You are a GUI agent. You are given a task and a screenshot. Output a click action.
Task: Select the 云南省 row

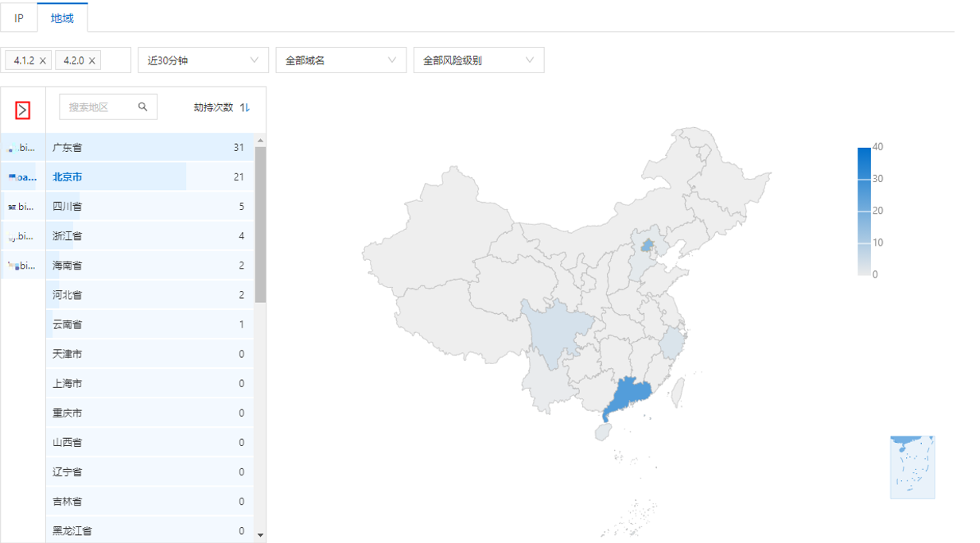point(150,324)
